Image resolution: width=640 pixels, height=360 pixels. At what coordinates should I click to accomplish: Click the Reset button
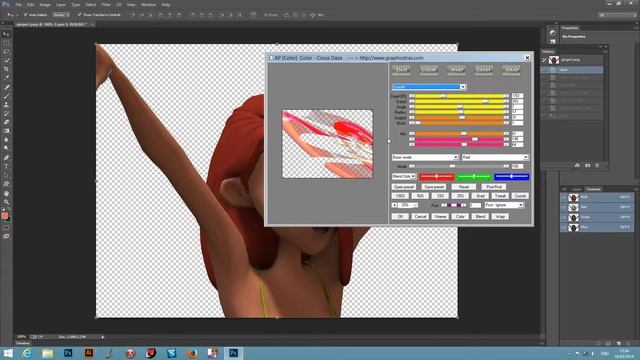pyautogui.click(x=464, y=187)
